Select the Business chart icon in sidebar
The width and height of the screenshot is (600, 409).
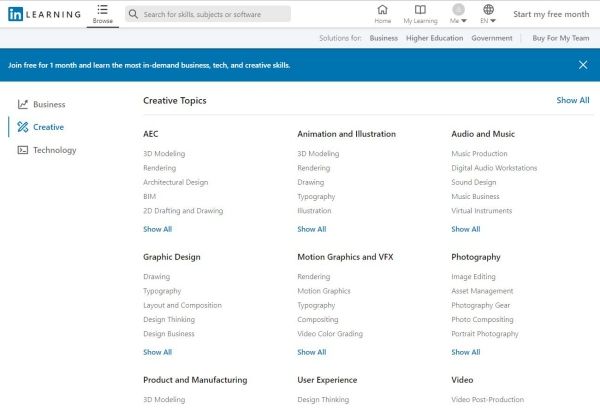point(23,104)
